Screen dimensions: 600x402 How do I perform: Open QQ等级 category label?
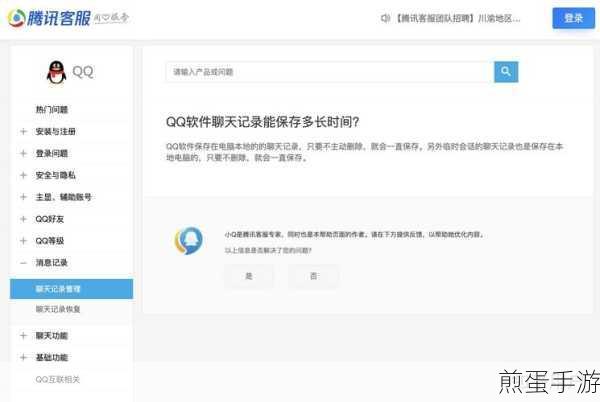coord(50,241)
